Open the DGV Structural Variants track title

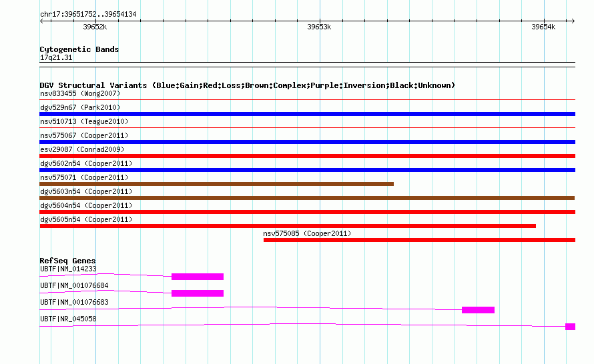[x=248, y=85]
